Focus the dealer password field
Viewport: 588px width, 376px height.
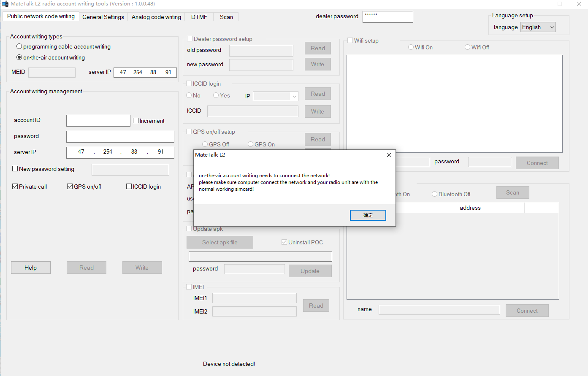pos(387,17)
